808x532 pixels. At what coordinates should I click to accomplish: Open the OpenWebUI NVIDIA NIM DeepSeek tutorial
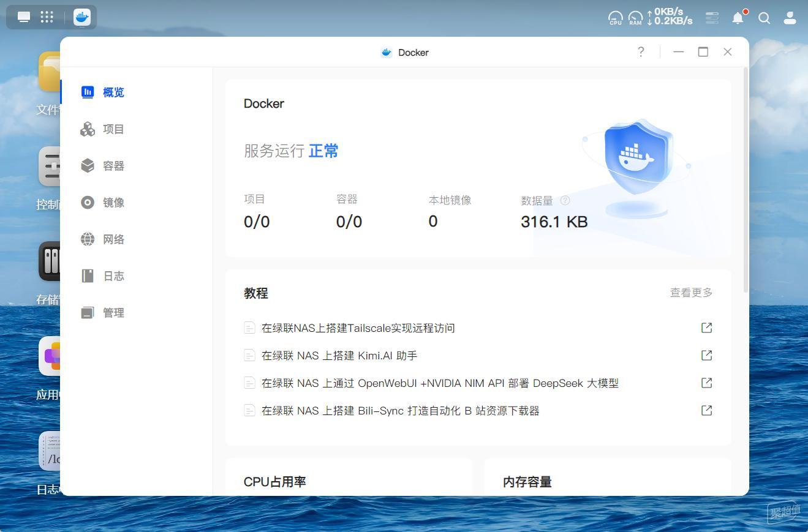440,383
